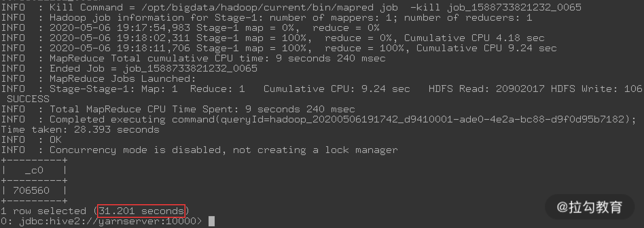The height and width of the screenshot is (228, 644).
Task: Click the Cumulative CPU 9.24 sec progress entry
Action: pos(486,48)
